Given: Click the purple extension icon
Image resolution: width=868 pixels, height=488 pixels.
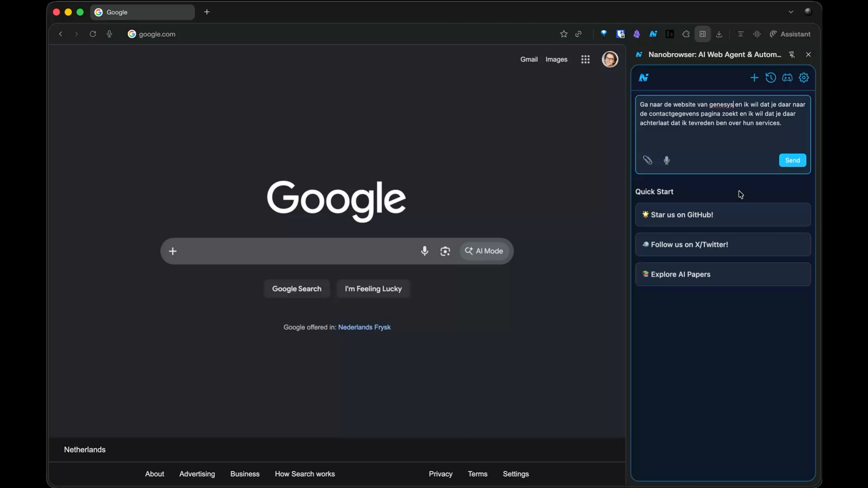Looking at the screenshot, I should pyautogui.click(x=637, y=34).
